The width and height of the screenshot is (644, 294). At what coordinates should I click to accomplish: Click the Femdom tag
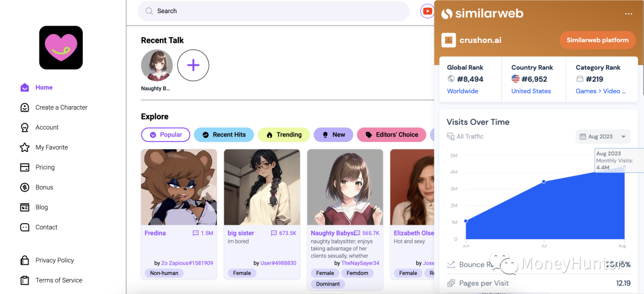[x=358, y=273]
